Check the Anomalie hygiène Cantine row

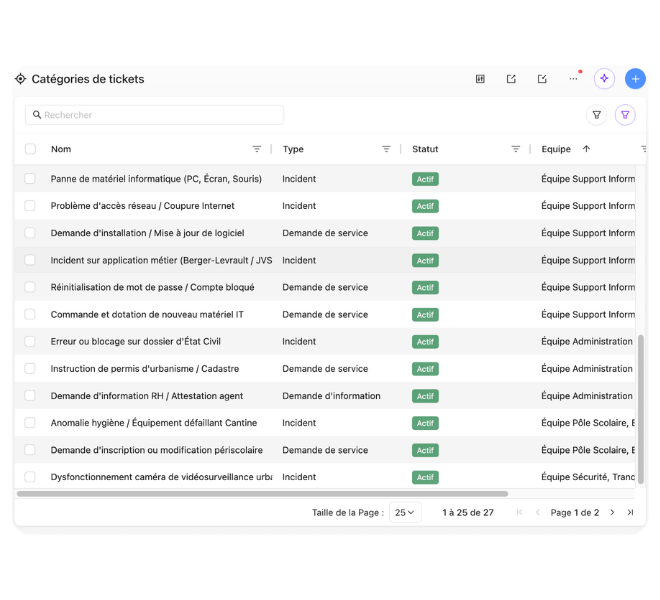point(30,423)
